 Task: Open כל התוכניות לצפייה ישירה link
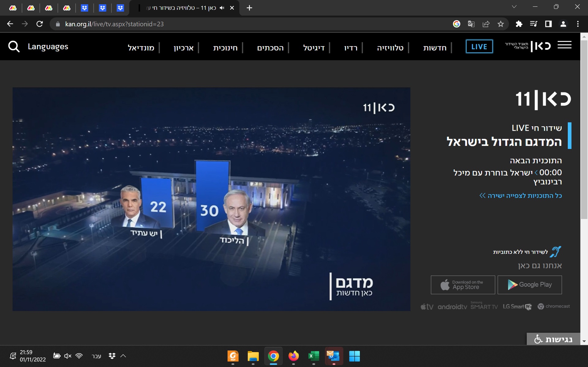[x=521, y=196]
